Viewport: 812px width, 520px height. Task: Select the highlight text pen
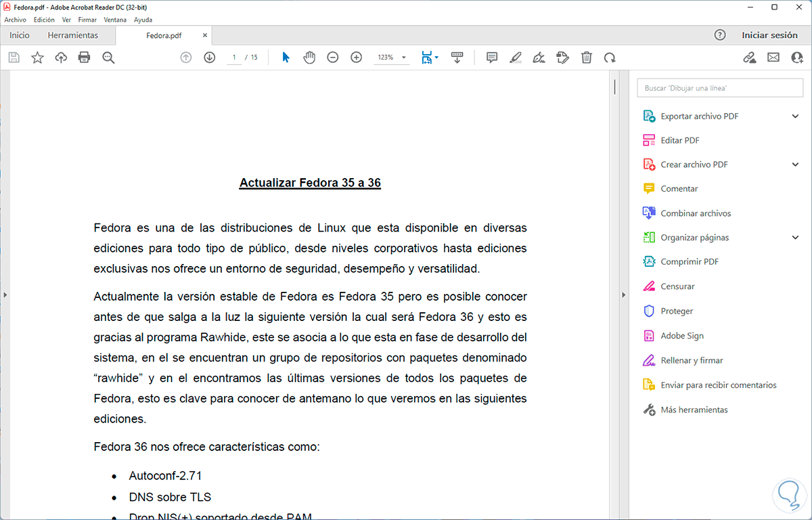click(x=516, y=58)
